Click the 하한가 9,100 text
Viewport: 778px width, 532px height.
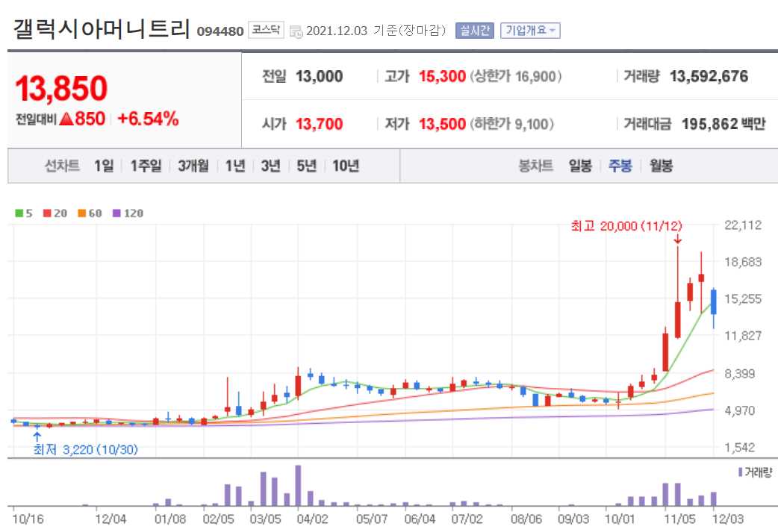pos(511,123)
